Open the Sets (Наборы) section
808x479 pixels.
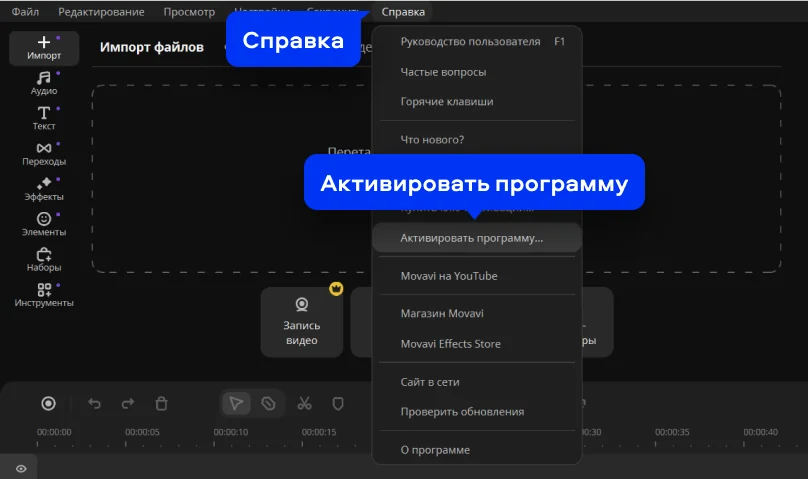tap(44, 260)
